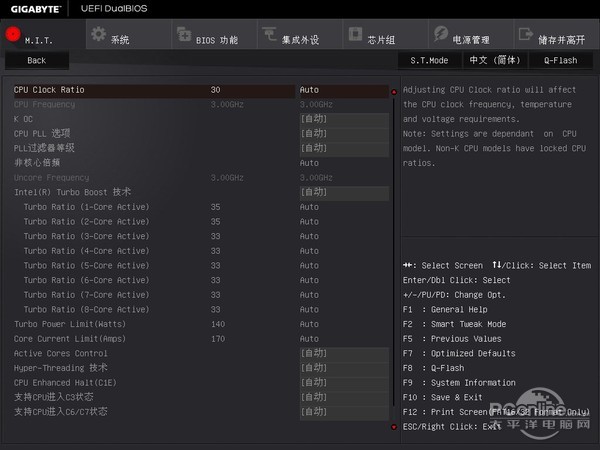
Task: Go to the 电源管理 tab
Action: [471, 34]
